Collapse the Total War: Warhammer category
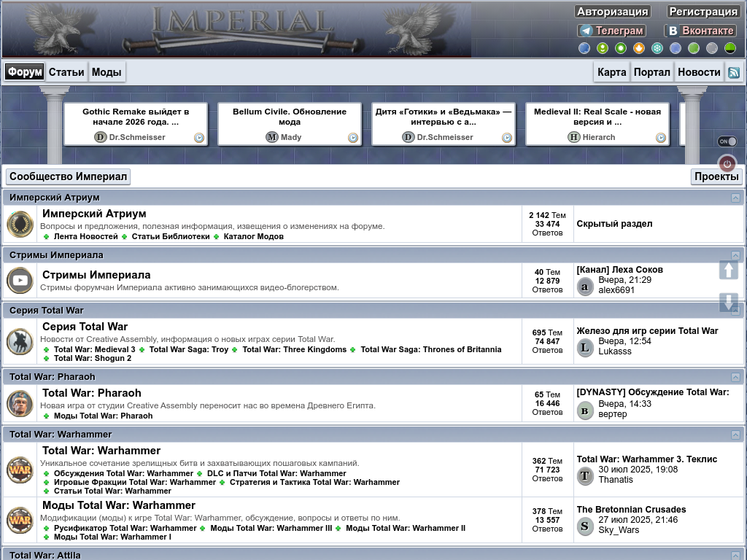Viewport: 747px width, 560px height. (735, 435)
